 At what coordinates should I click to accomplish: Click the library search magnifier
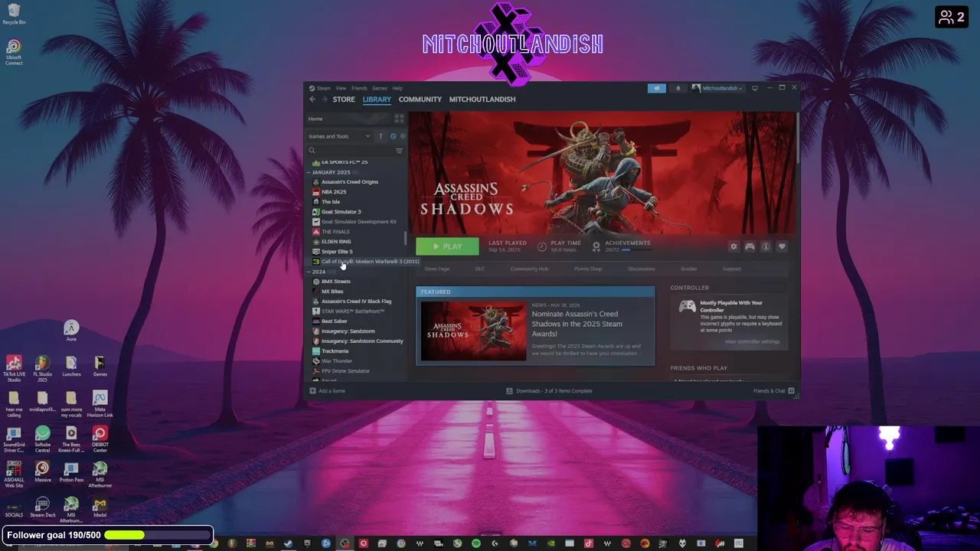point(312,151)
